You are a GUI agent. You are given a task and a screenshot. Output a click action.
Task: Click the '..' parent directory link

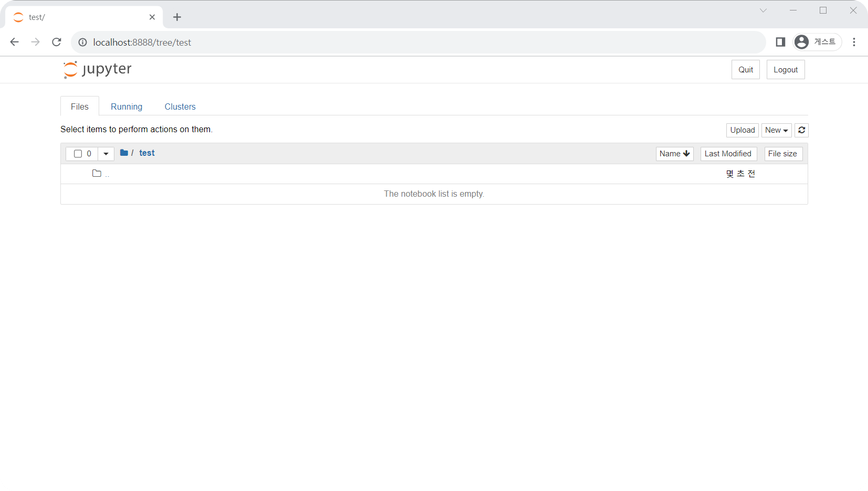point(107,174)
